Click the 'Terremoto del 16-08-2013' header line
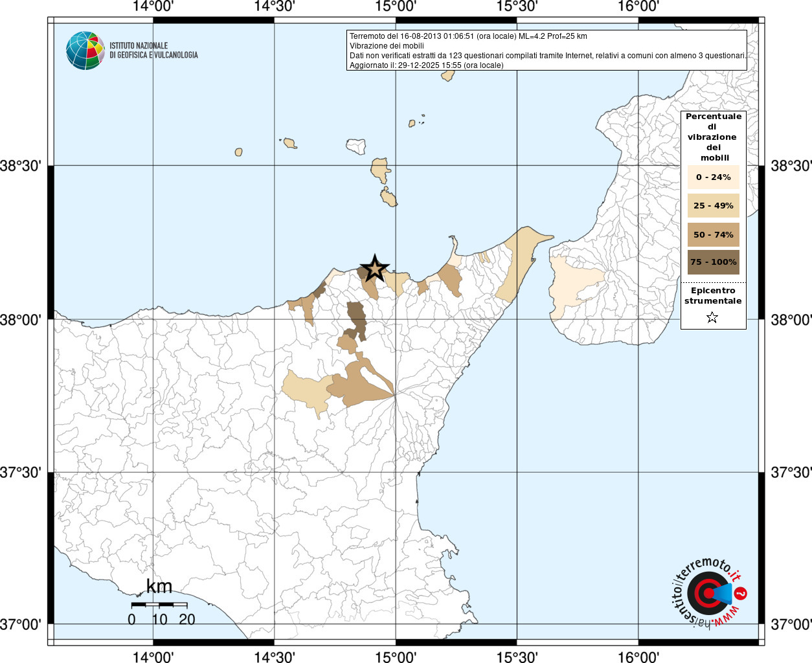The height and width of the screenshot is (663, 812). pos(468,36)
